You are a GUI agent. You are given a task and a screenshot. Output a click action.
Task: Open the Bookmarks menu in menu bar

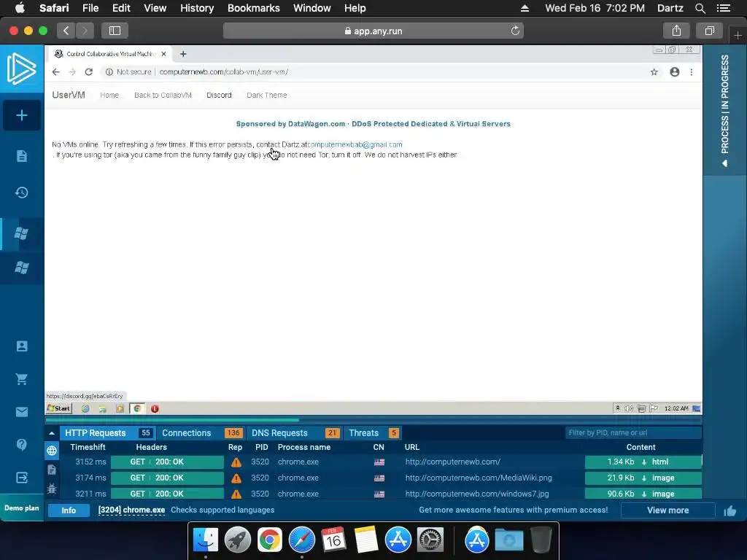[253, 8]
